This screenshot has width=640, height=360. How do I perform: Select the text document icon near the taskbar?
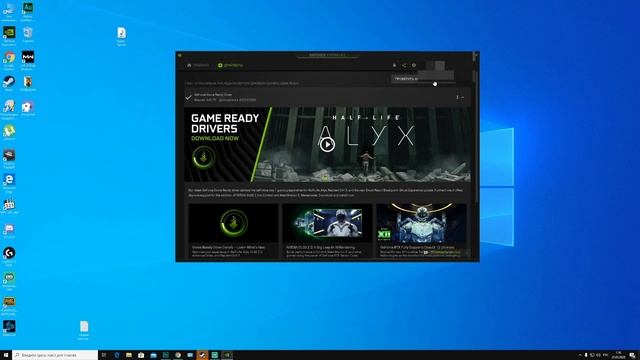84,330
